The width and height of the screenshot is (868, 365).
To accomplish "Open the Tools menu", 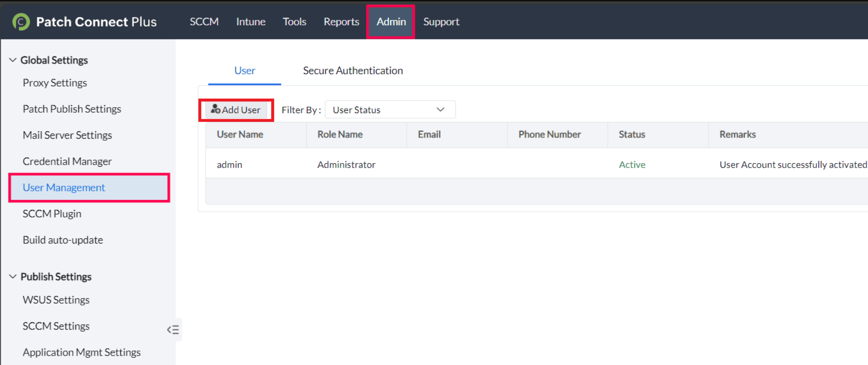I will [x=295, y=22].
